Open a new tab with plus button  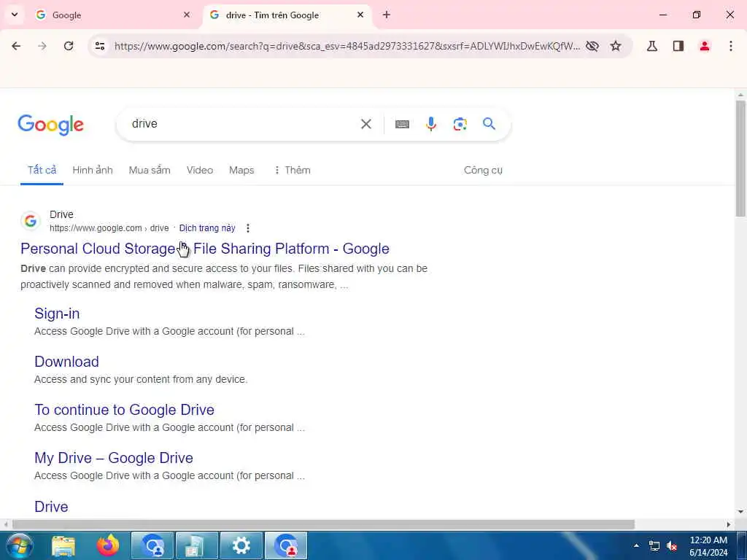[387, 15]
